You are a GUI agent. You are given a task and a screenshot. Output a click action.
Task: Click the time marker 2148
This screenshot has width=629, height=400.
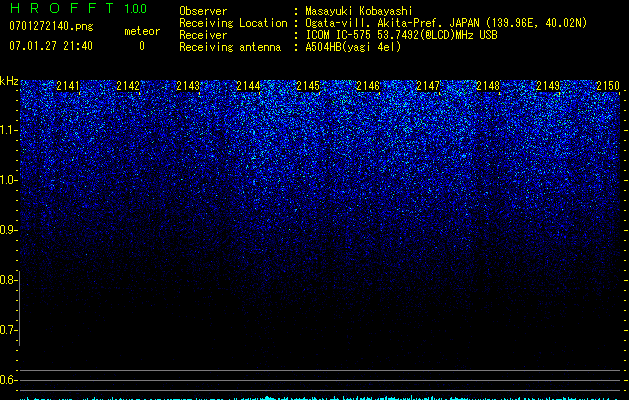(488, 85)
